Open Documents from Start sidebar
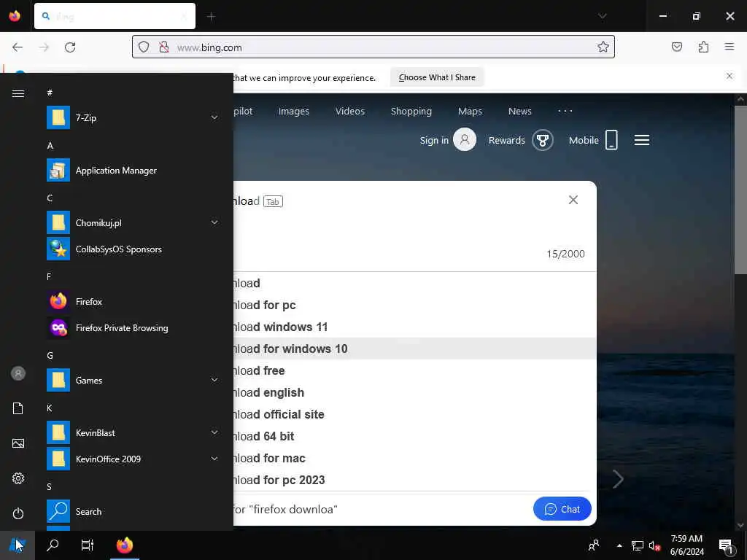 [x=18, y=408]
